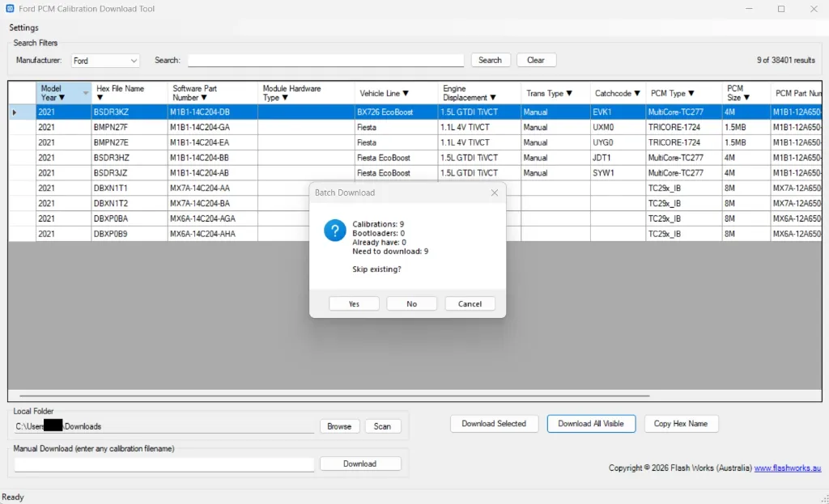This screenshot has height=504, width=829.
Task: Click the row selector arrow for BSDR3KZ
Action: coord(15,112)
